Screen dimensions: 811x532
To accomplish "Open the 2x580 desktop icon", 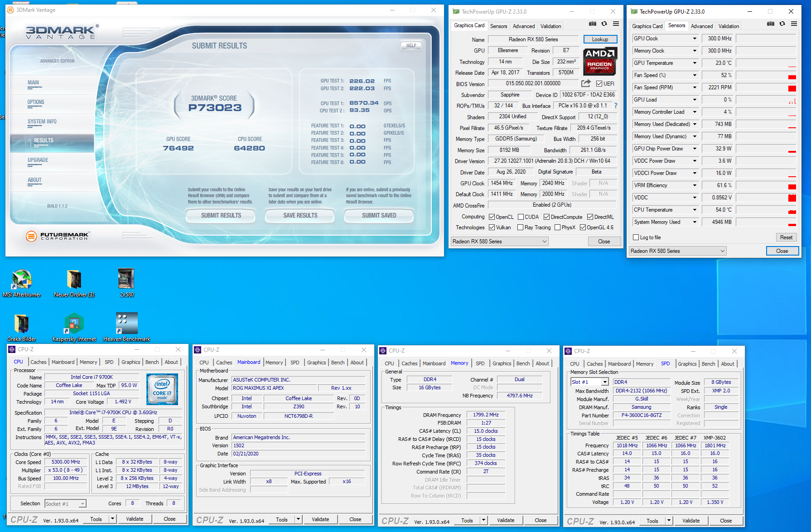I will [x=126, y=283].
